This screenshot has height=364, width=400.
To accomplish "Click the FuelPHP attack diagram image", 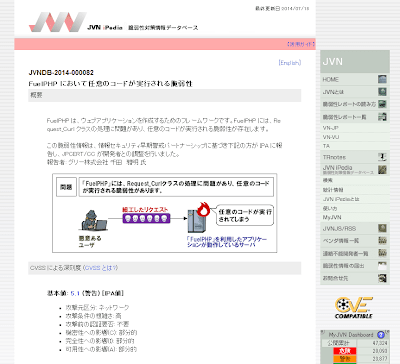I will (x=165, y=213).
